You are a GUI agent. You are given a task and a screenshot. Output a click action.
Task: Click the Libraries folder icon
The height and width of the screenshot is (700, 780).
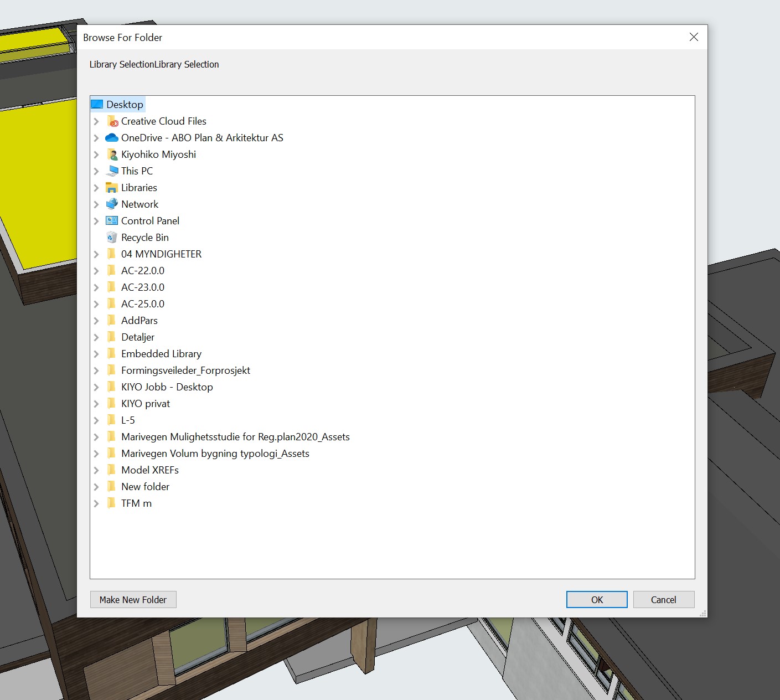112,188
